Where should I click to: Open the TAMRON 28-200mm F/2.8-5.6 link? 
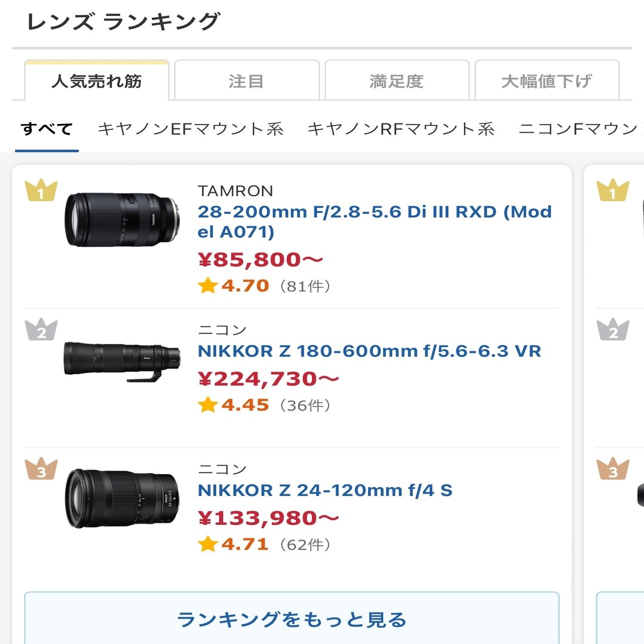coord(374,222)
